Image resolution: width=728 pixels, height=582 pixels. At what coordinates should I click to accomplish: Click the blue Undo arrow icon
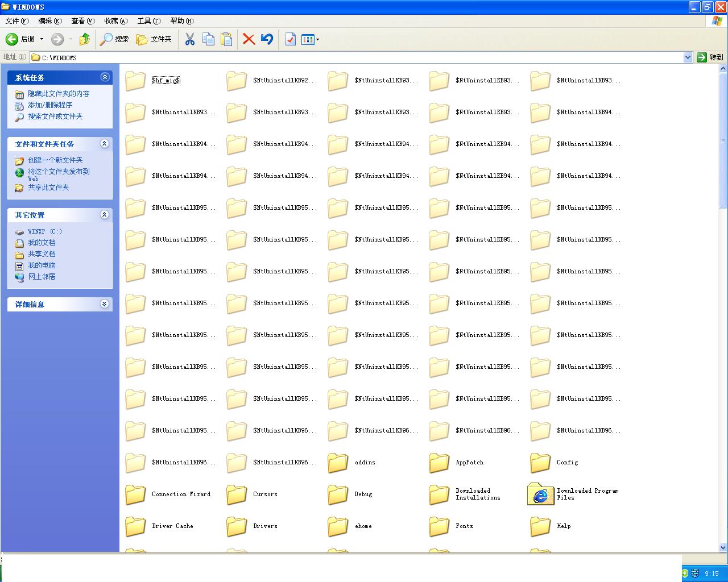tap(267, 39)
